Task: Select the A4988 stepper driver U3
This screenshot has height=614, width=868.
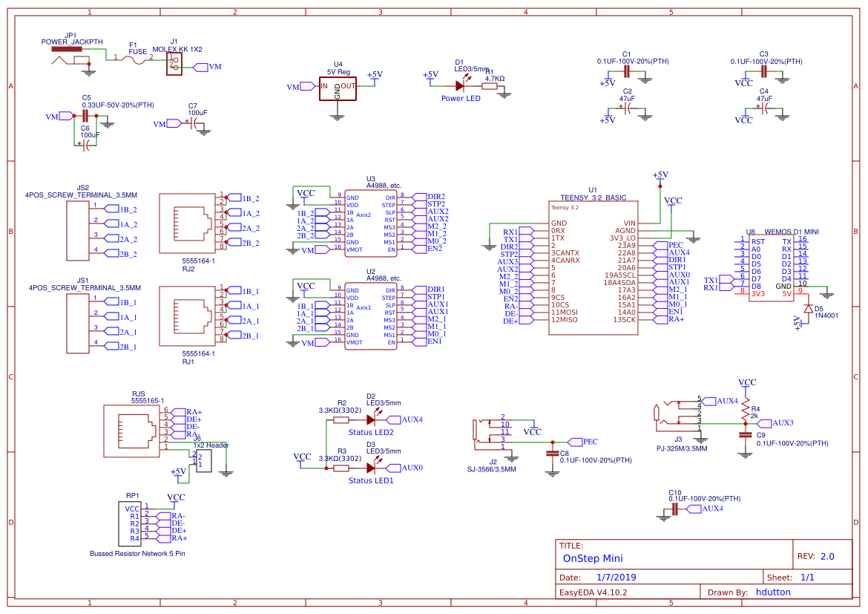Action: 369,223
